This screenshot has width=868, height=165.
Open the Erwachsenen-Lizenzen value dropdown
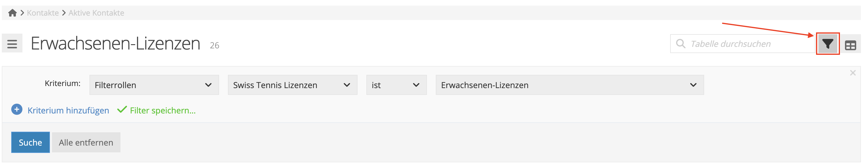pos(569,85)
